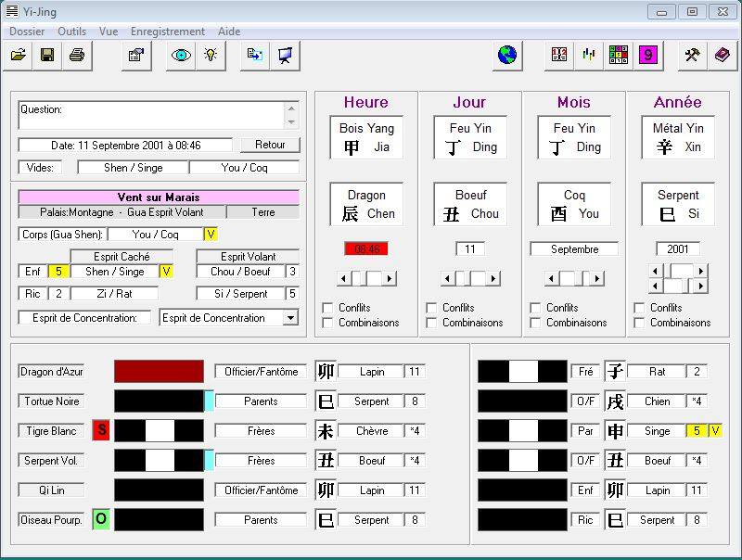Open the Aide menu
The image size is (742, 560).
[x=229, y=32]
